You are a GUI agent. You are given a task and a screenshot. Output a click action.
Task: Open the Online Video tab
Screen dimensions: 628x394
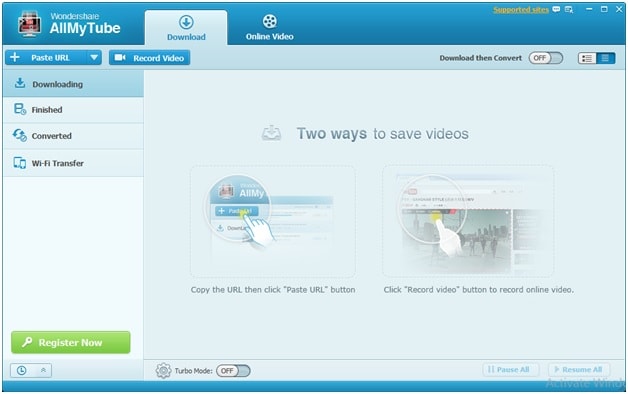coord(270,28)
